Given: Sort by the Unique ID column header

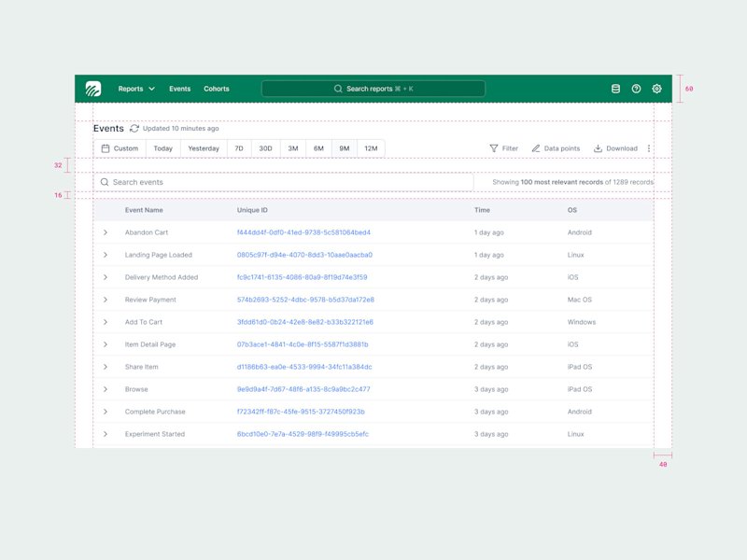Looking at the screenshot, I should tap(252, 210).
